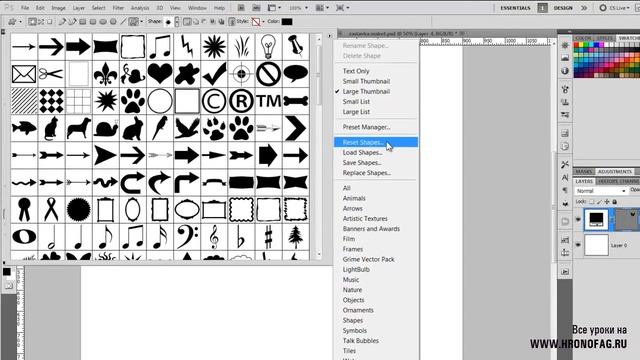This screenshot has height=360, width=640.
Task: Select the award ribbon rosette shape
Action: [x=24, y=210]
